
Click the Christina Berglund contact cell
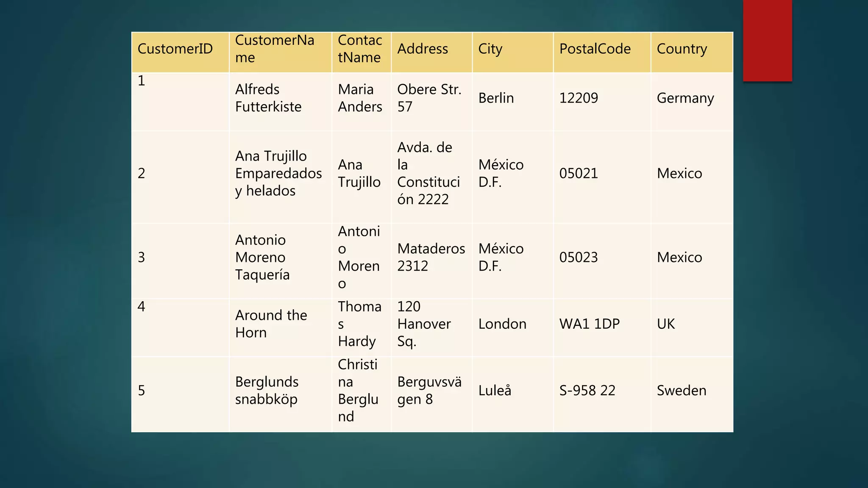coord(362,394)
